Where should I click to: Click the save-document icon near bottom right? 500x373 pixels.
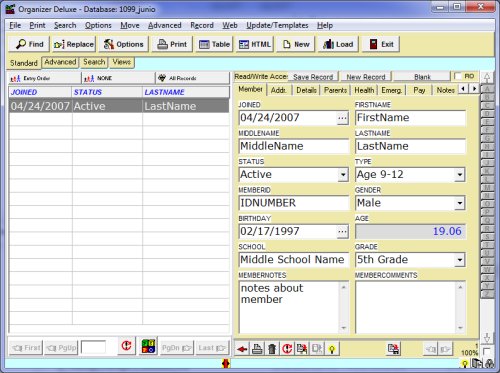[x=394, y=349]
